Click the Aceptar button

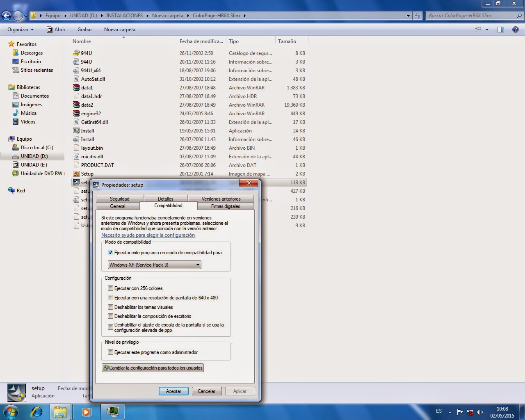pos(173,391)
